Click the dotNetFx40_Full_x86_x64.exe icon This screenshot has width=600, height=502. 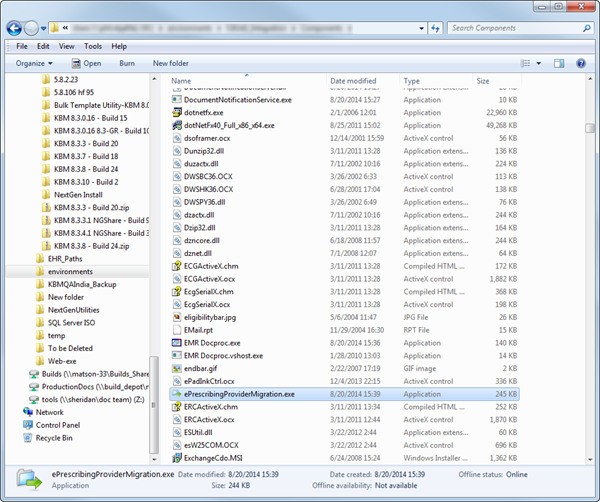pyautogui.click(x=176, y=126)
